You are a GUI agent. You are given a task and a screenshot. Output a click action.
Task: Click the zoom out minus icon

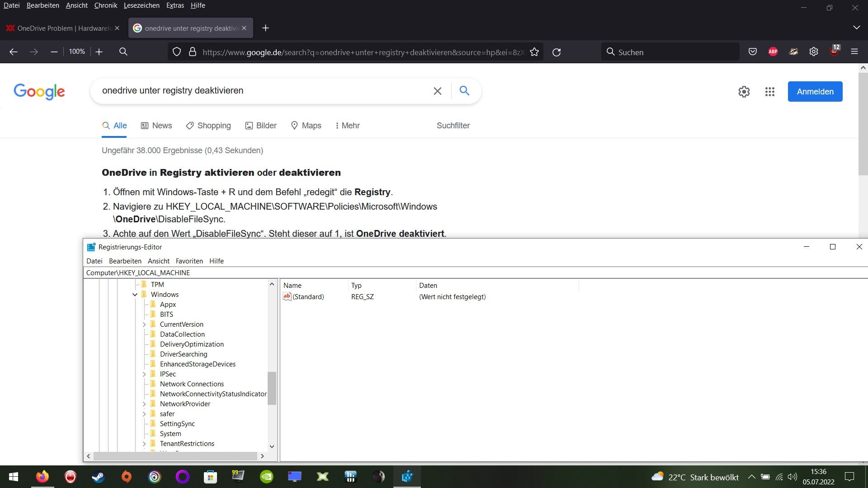pyautogui.click(x=54, y=52)
